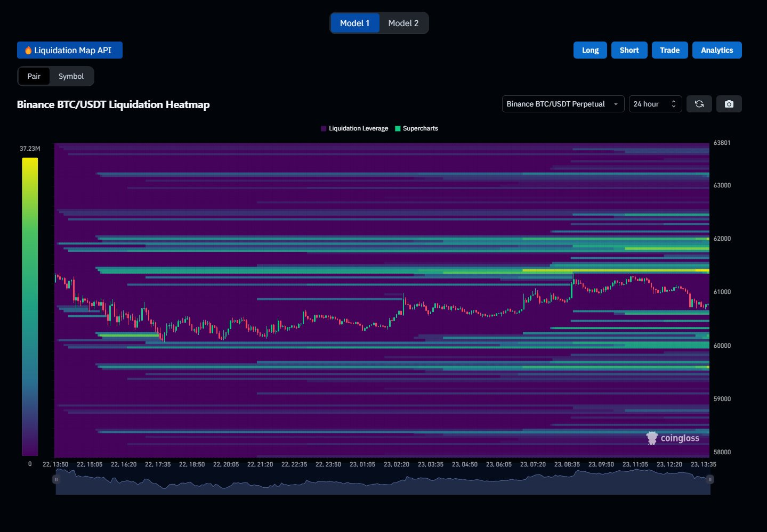Click the right handle of the range slider

click(710, 479)
